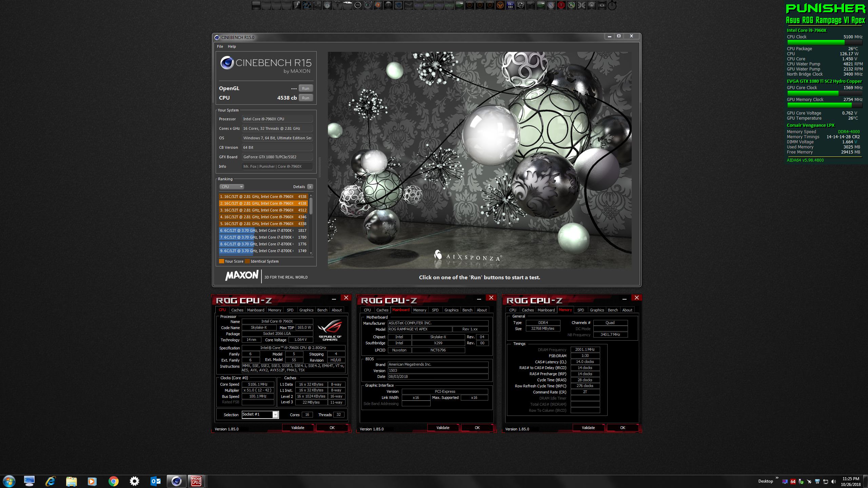868x488 pixels.
Task: Click the stopwatch icon in top dock
Action: pyautogui.click(x=612, y=5)
